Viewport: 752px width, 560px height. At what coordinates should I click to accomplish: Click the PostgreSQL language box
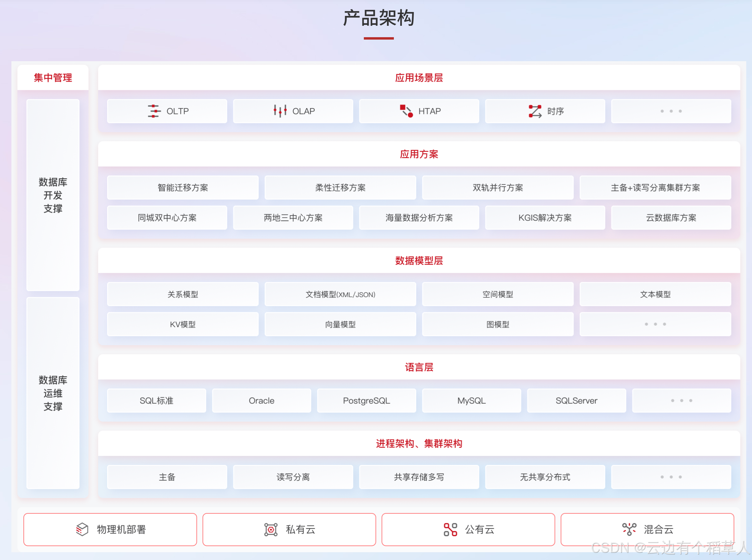coord(366,401)
